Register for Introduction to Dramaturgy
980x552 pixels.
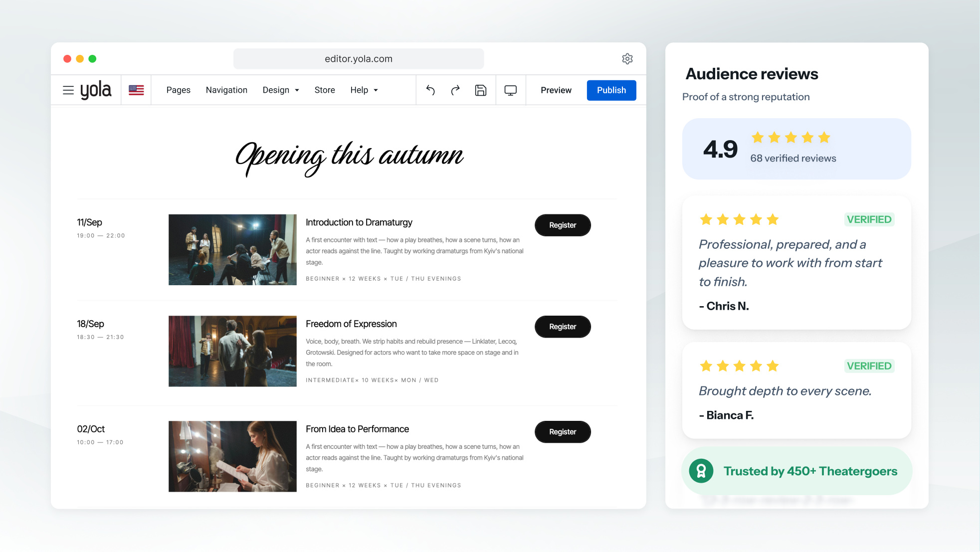tap(563, 225)
